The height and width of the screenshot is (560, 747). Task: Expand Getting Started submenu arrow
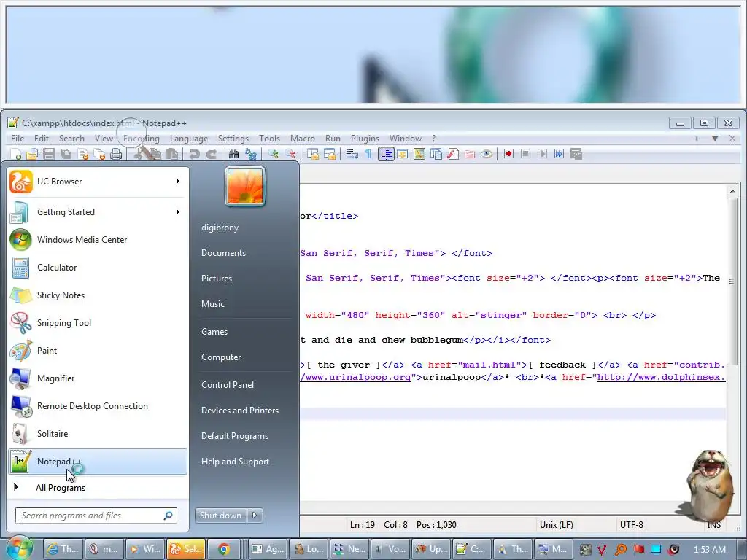click(178, 212)
